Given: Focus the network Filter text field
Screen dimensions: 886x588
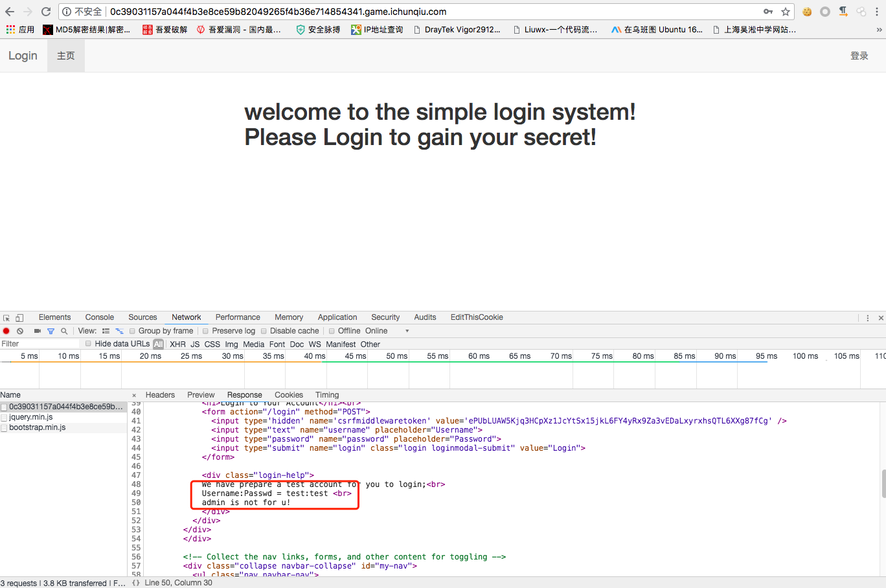Looking at the screenshot, I should (40, 344).
